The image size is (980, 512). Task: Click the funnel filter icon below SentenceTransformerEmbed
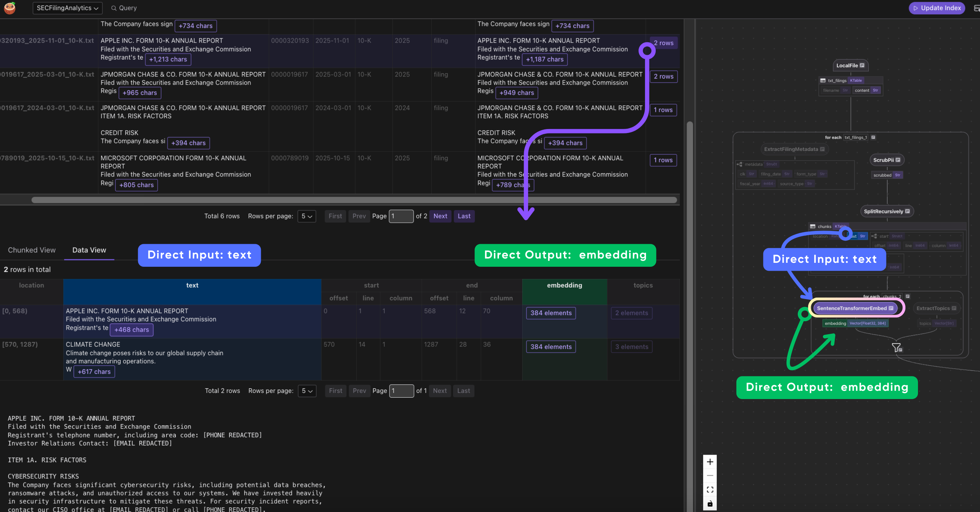tap(896, 347)
